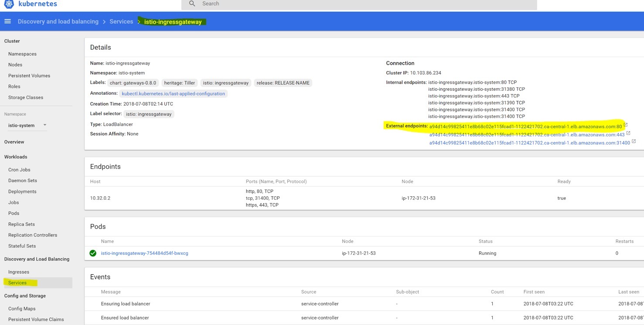The image size is (644, 325).
Task: Click 'https, 443, TCP' port entry
Action: pyautogui.click(x=262, y=205)
